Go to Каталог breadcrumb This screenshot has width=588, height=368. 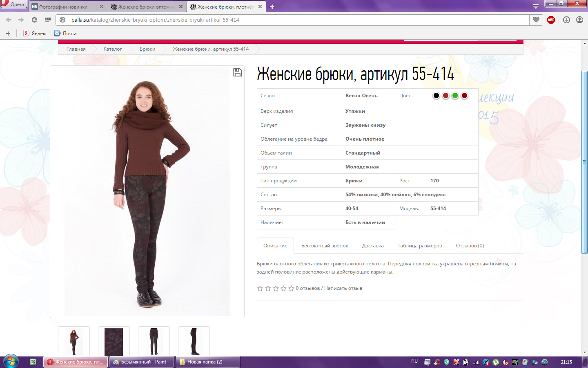point(112,49)
